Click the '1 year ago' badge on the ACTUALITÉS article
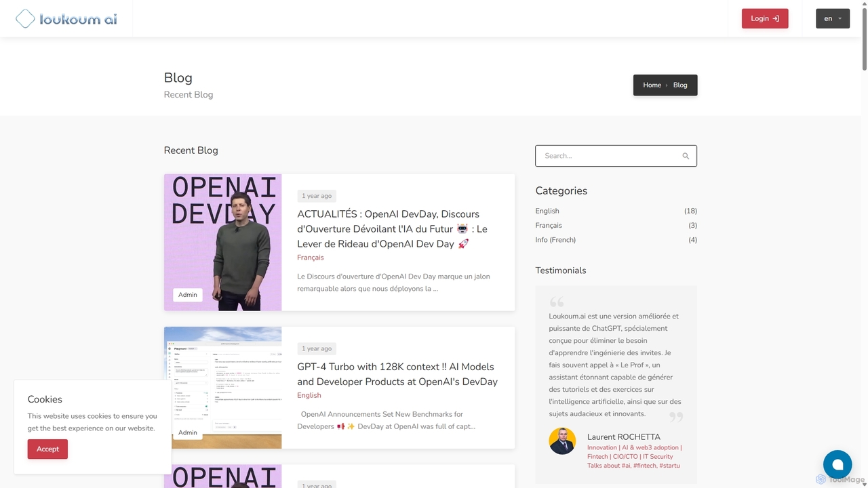 coord(317,196)
